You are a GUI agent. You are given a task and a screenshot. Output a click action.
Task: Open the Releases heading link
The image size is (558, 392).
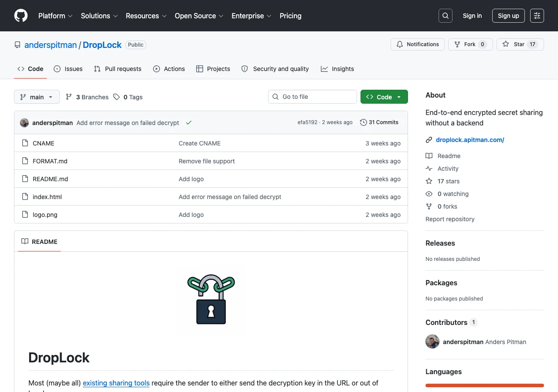click(440, 243)
